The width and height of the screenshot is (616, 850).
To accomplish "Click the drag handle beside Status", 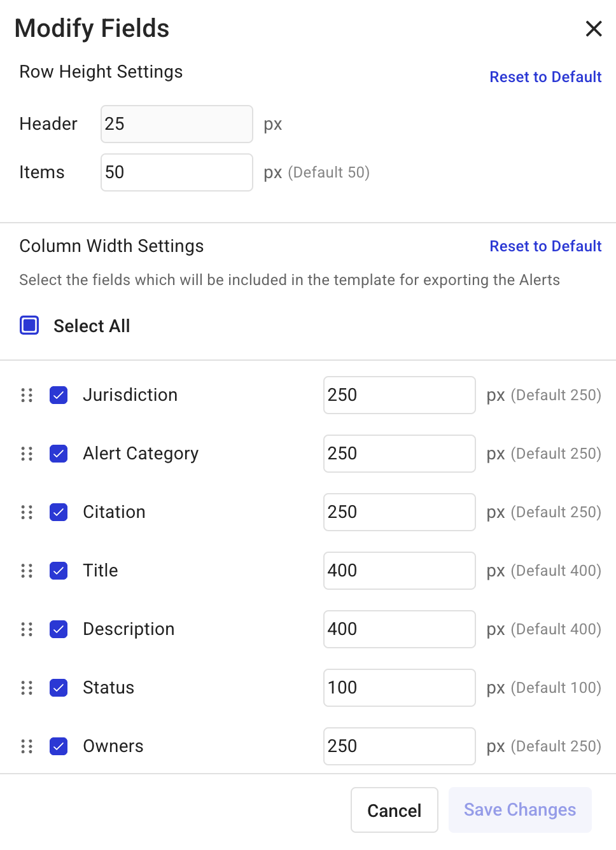I will tap(27, 688).
